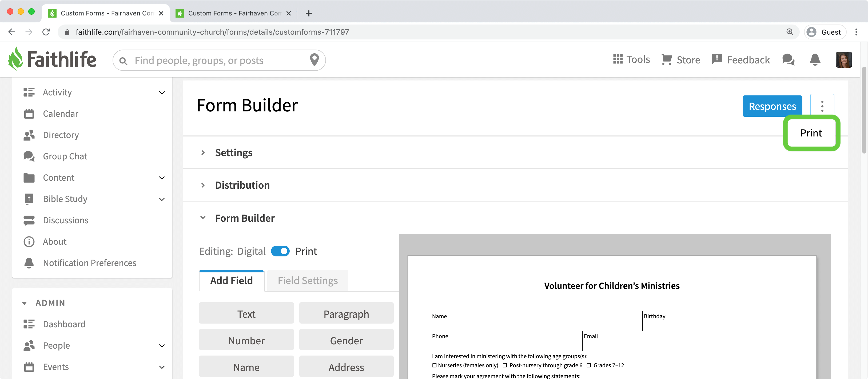Click the About info icon

point(29,242)
